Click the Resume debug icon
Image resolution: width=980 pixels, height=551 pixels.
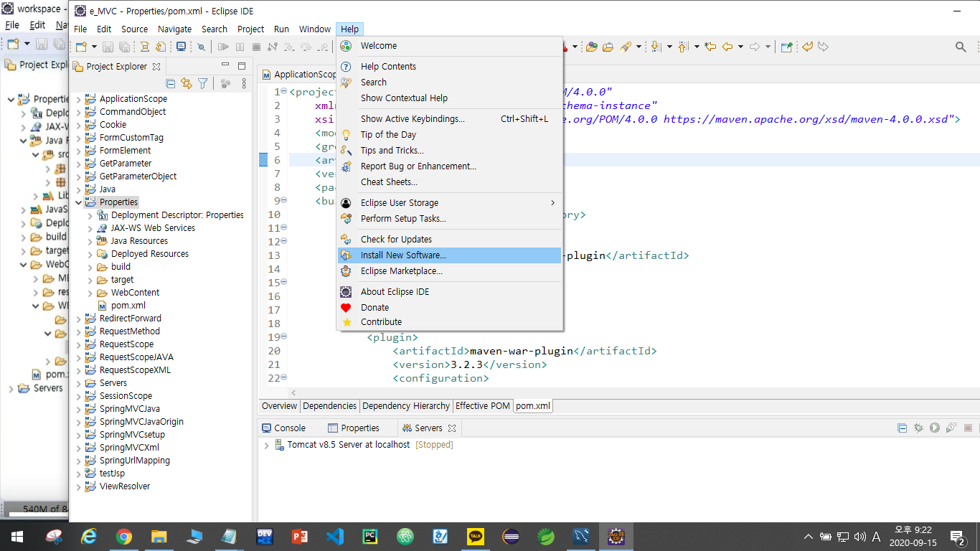click(223, 47)
